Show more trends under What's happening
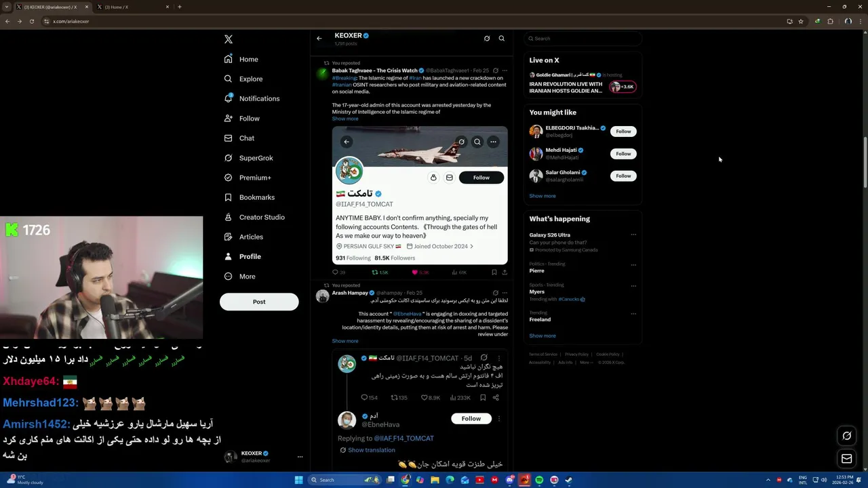This screenshot has width=868, height=488. (542, 336)
